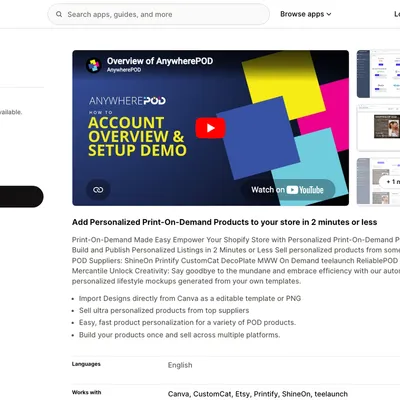400x400 pixels.
Task: Open the third screenshot thumbnail
Action: coord(378,181)
